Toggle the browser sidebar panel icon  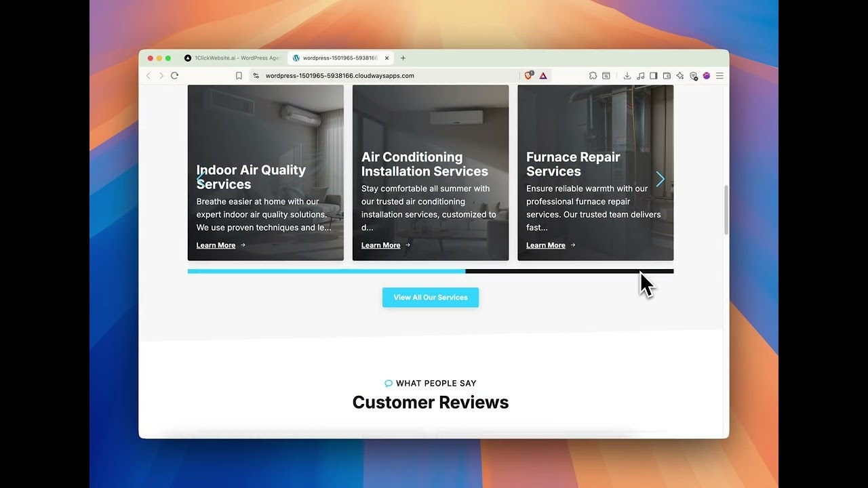click(652, 75)
